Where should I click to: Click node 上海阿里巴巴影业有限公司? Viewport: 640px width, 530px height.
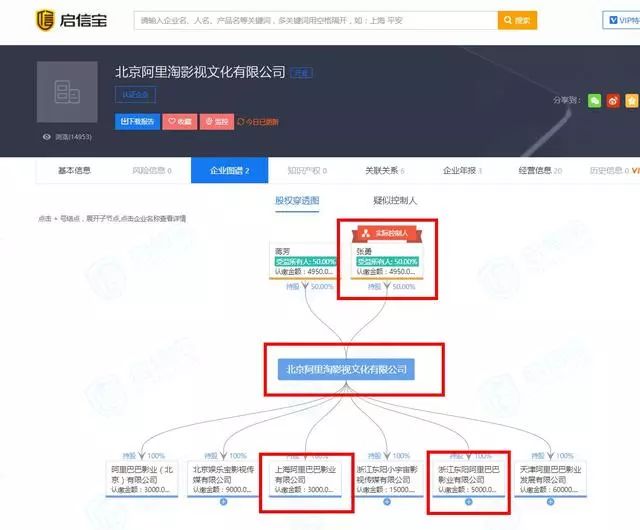305,479
